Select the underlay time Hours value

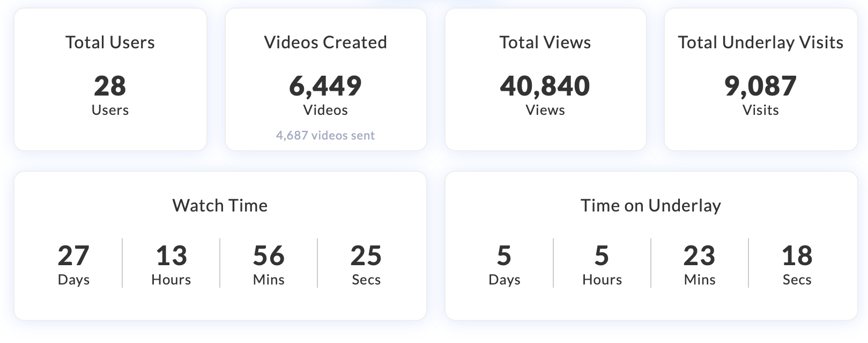(602, 256)
